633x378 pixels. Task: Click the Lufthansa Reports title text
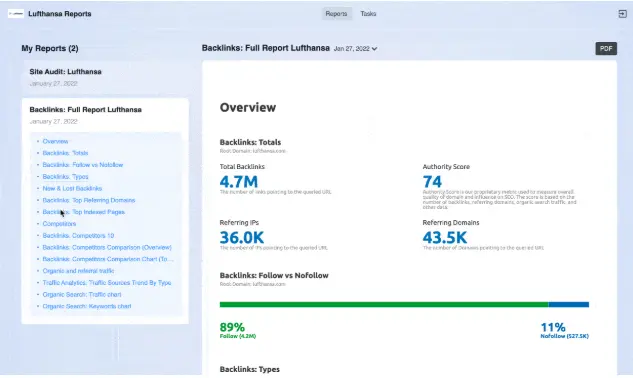coord(60,14)
